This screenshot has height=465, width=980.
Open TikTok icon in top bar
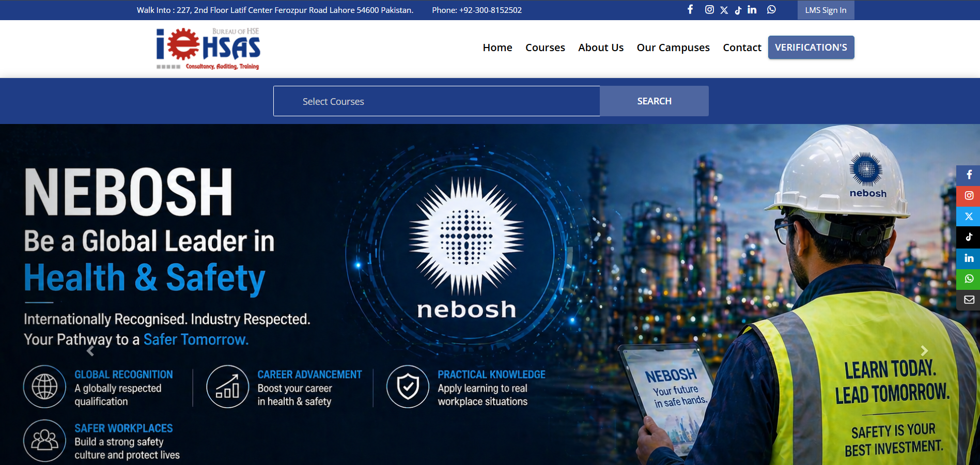click(738, 10)
